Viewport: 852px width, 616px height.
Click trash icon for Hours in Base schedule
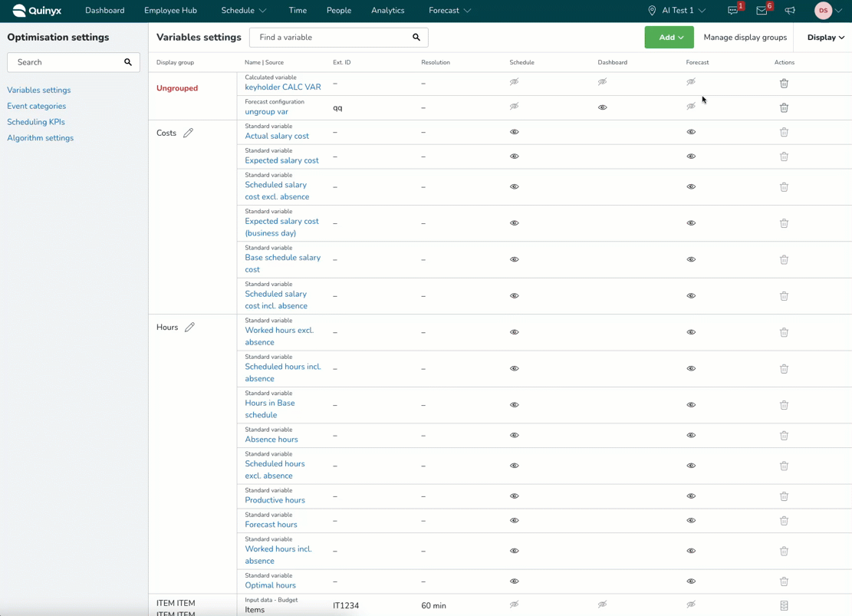[x=784, y=405]
